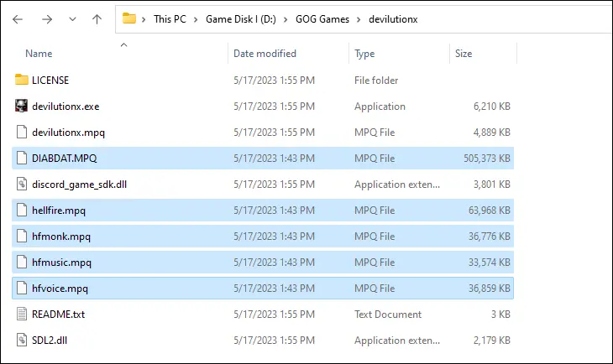Select the LICENSE folder name
This screenshot has height=364, width=613.
(x=50, y=80)
